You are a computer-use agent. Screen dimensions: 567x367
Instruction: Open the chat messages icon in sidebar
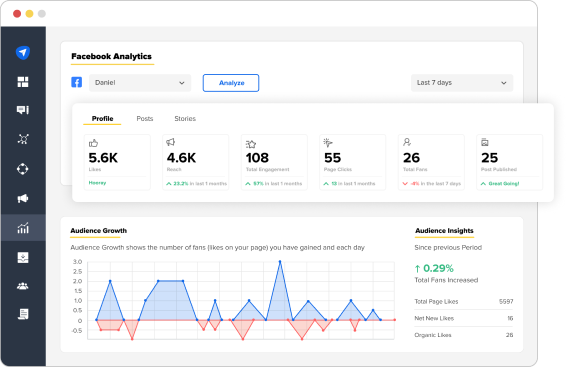click(x=23, y=110)
